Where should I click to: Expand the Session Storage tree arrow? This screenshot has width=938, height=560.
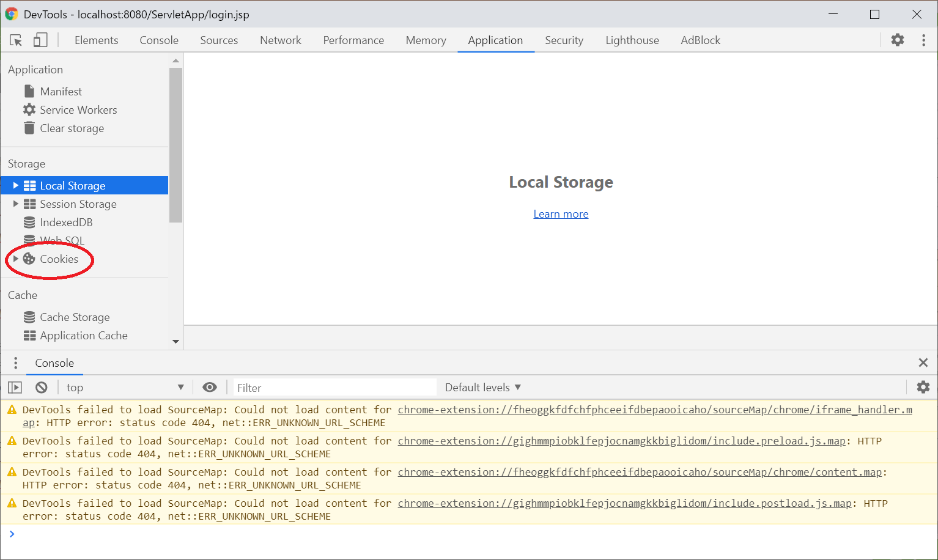tap(16, 204)
